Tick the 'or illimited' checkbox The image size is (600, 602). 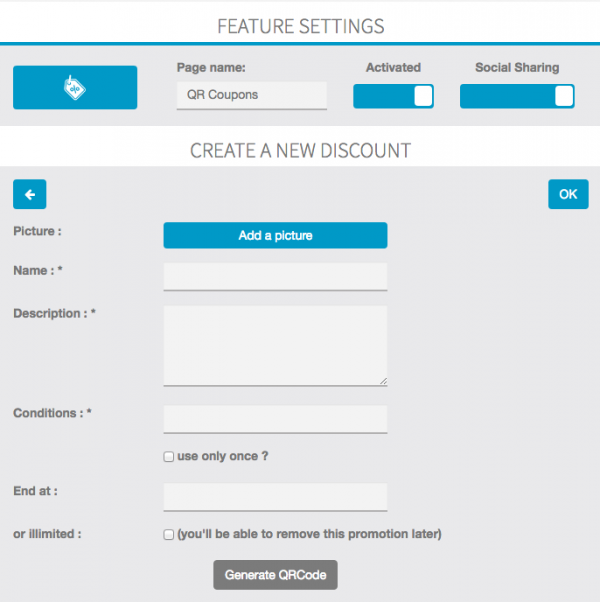[169, 535]
